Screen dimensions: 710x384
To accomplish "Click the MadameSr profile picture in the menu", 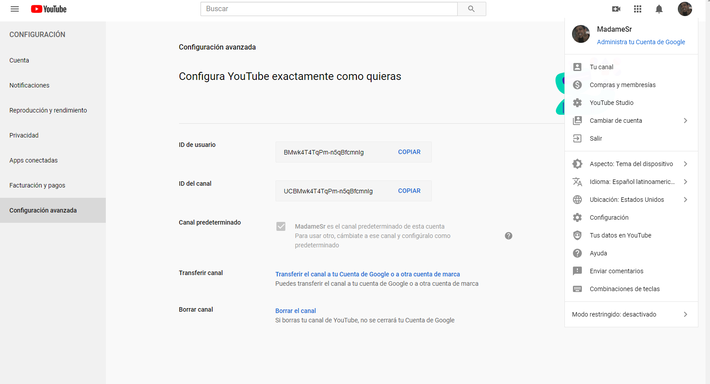I will coord(581,34).
